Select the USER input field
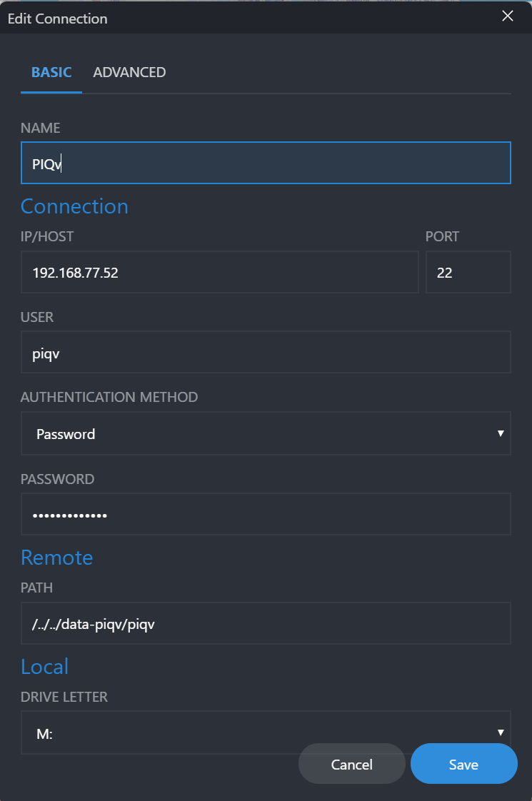The width and height of the screenshot is (532, 801). (x=266, y=352)
